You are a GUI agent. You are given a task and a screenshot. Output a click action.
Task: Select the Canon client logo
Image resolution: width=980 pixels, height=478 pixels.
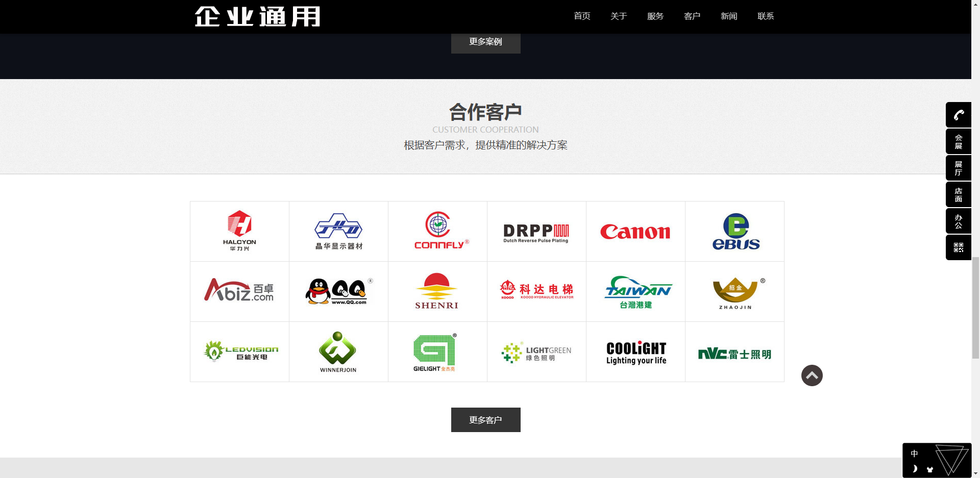pyautogui.click(x=636, y=231)
